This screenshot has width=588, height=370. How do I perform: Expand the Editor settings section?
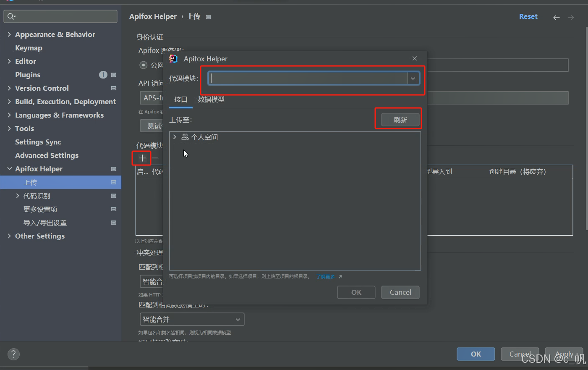coord(9,61)
